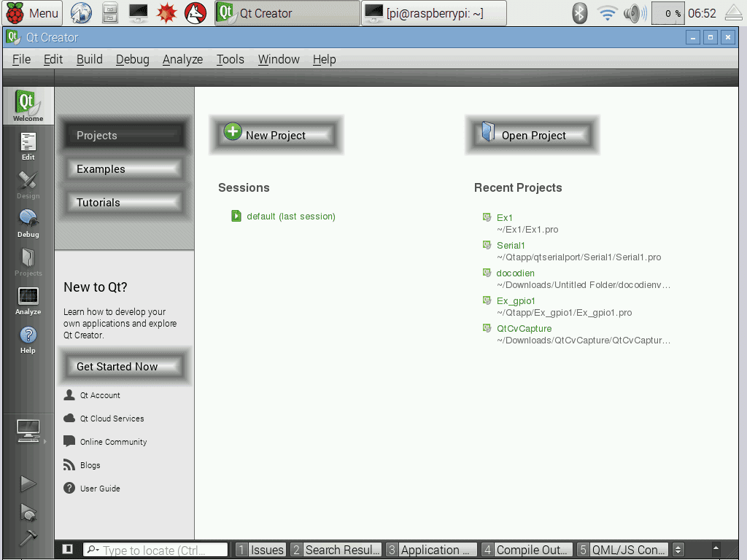Open the Issues output pane
The width and height of the screenshot is (747, 560).
(260, 550)
